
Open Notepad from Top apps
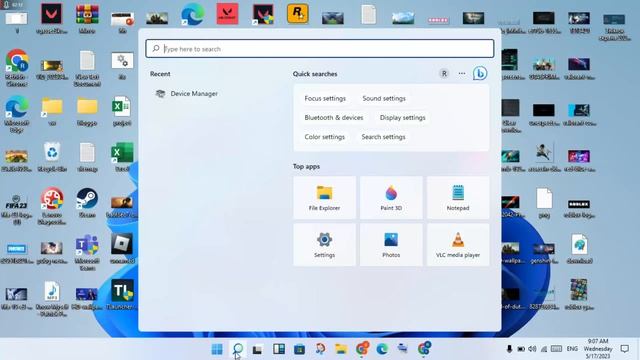[458, 198]
